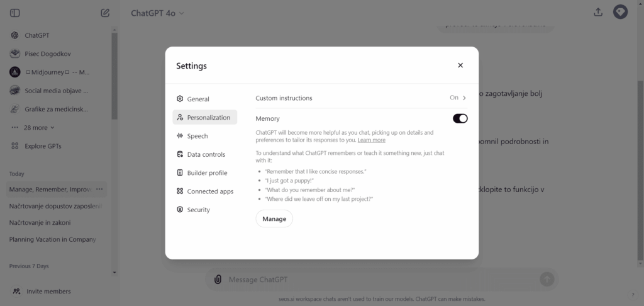Open the user profile avatar
Viewport: 644px width, 306px height.
coord(620,12)
